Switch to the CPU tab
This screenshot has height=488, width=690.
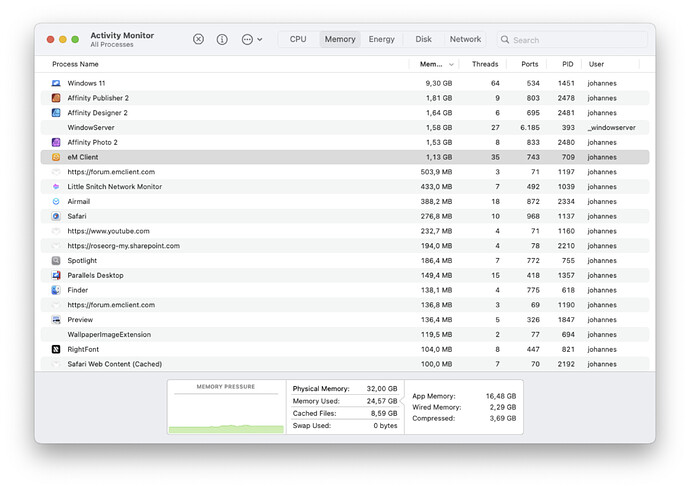coord(298,39)
